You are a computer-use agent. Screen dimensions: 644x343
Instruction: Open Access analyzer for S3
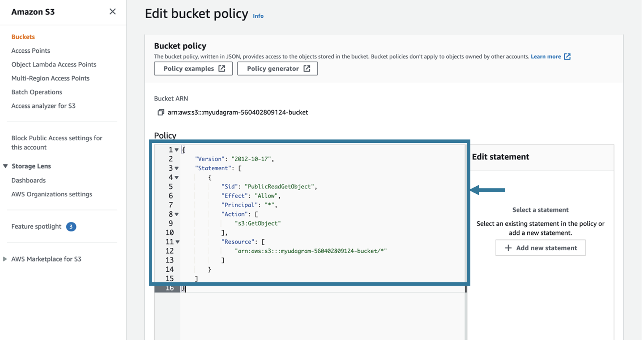[x=43, y=106]
